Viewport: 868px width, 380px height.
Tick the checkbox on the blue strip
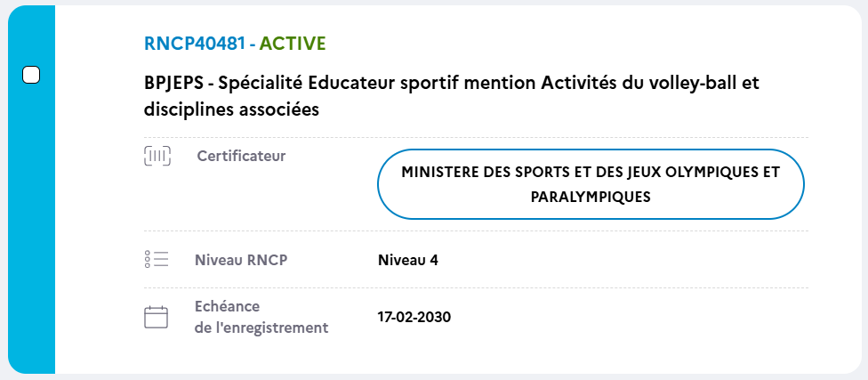[x=31, y=76]
